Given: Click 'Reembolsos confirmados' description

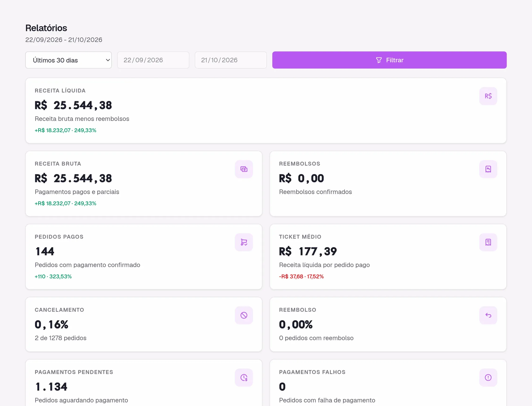Looking at the screenshot, I should point(315,192).
